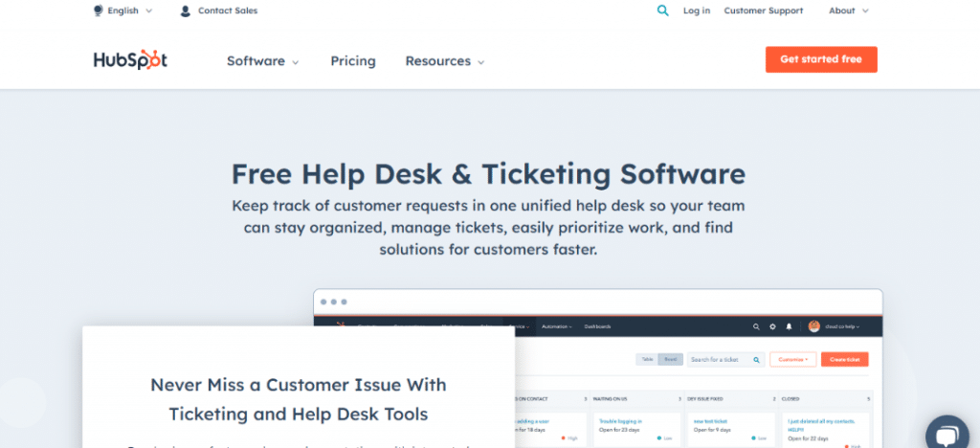Click the WAITING ON US column header
Viewport: 980px width, 448px height.
(x=612, y=398)
